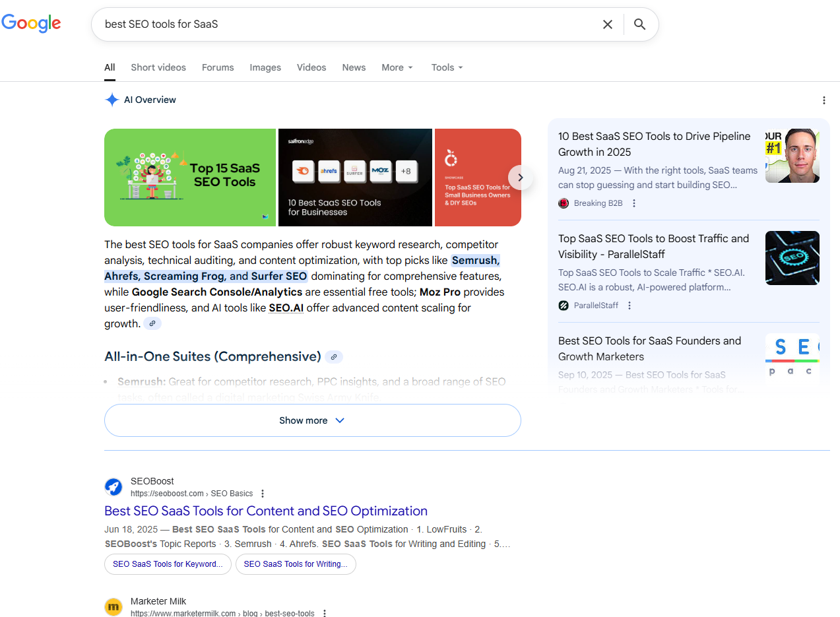Viewport: 840px width, 617px height.
Task: Switch to the Forums tab
Action: pos(218,67)
